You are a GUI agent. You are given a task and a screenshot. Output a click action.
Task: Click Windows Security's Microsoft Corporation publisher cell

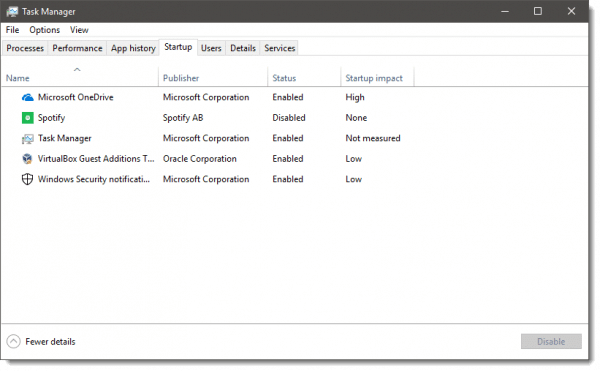(206, 179)
